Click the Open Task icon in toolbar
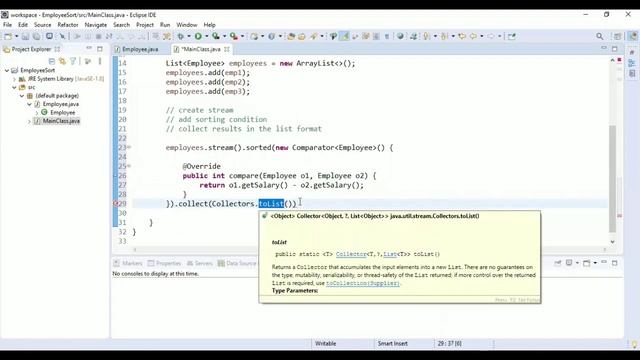Viewport: 640px width, 360px height. pos(302,36)
